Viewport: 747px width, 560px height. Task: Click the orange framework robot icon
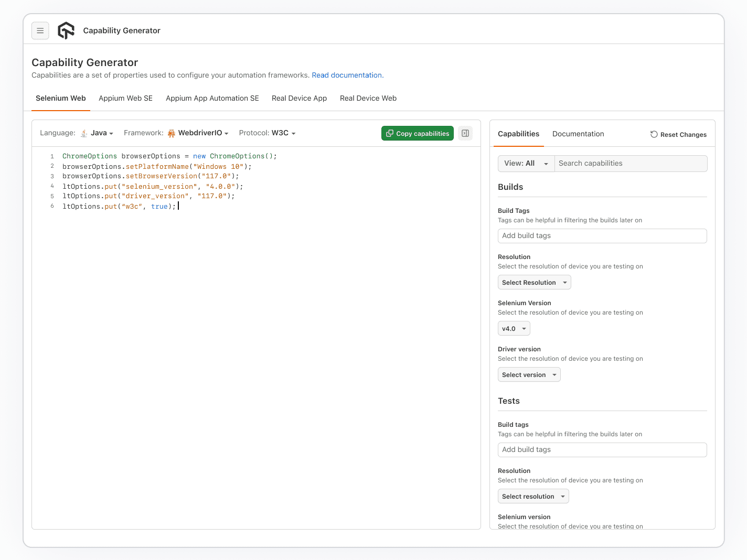[x=171, y=133]
